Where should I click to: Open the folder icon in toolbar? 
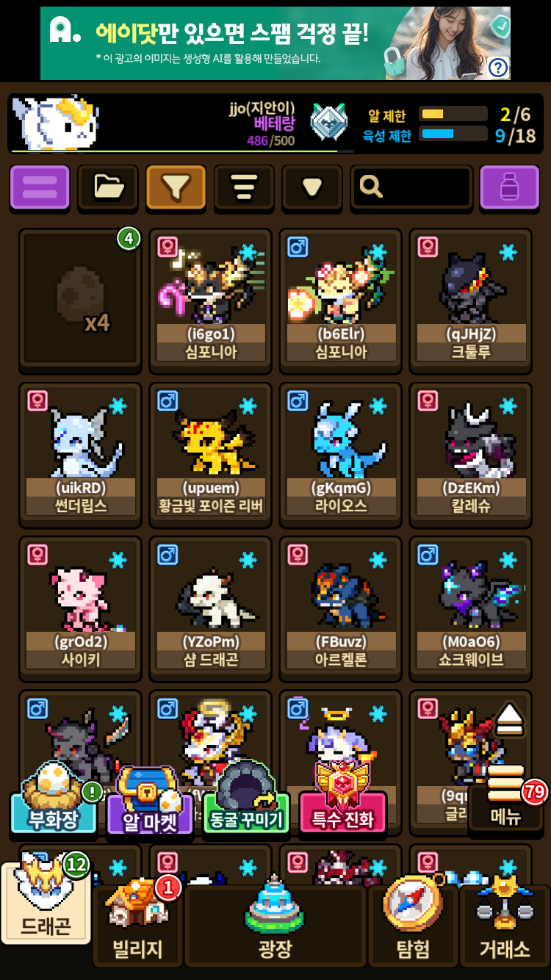pos(108,187)
